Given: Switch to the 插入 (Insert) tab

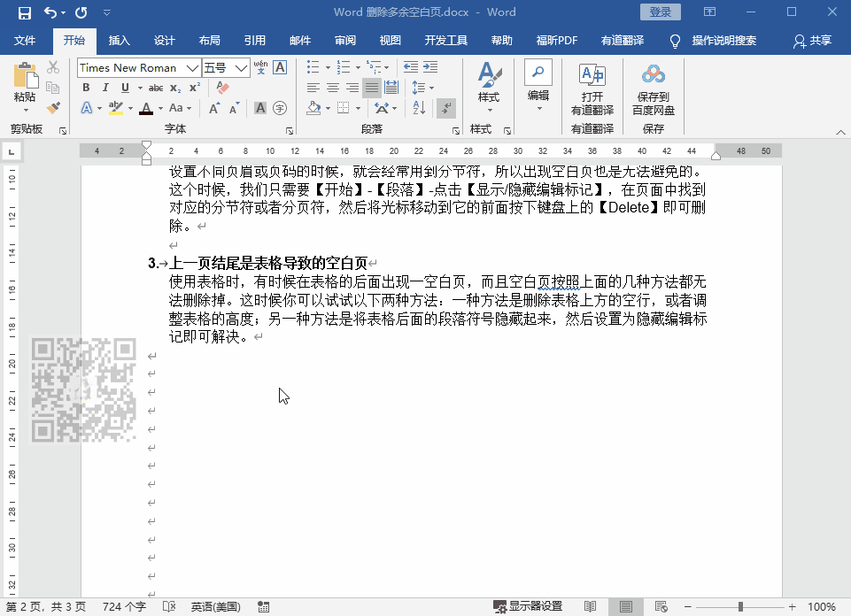Looking at the screenshot, I should click(x=119, y=41).
